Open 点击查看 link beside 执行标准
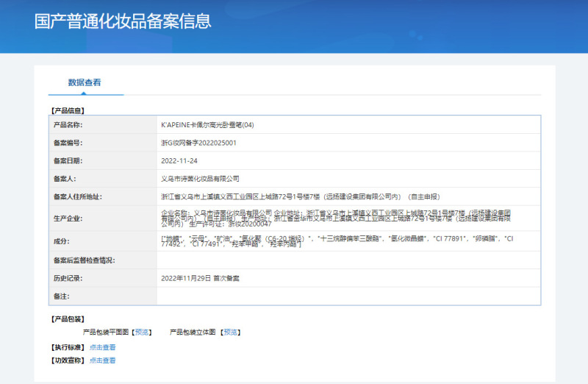The height and width of the screenshot is (384, 588). (x=102, y=347)
